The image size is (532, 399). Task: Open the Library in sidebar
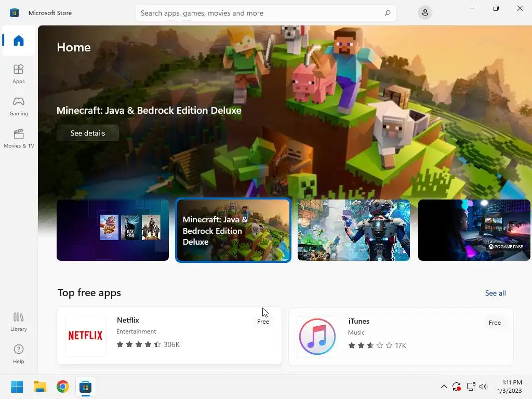pyautogui.click(x=19, y=322)
